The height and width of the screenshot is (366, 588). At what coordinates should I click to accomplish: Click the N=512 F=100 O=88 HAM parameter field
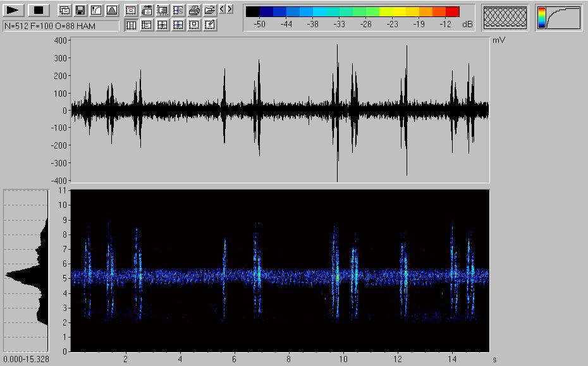click(x=60, y=26)
